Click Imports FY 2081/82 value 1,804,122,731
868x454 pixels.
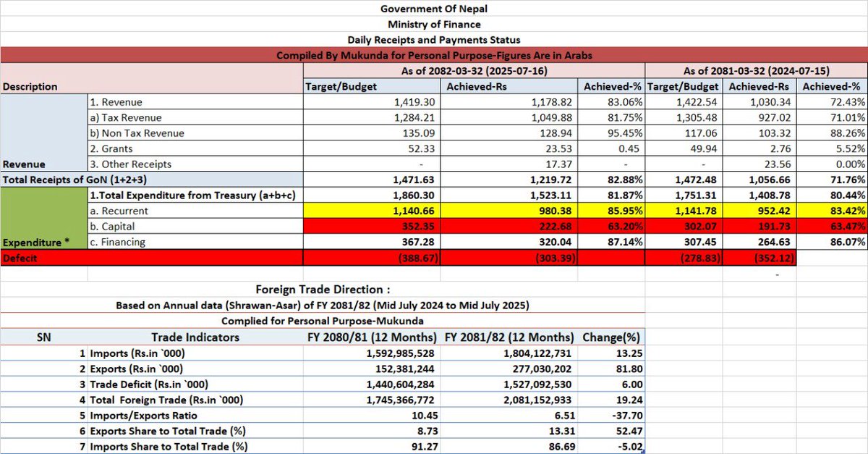531,353
